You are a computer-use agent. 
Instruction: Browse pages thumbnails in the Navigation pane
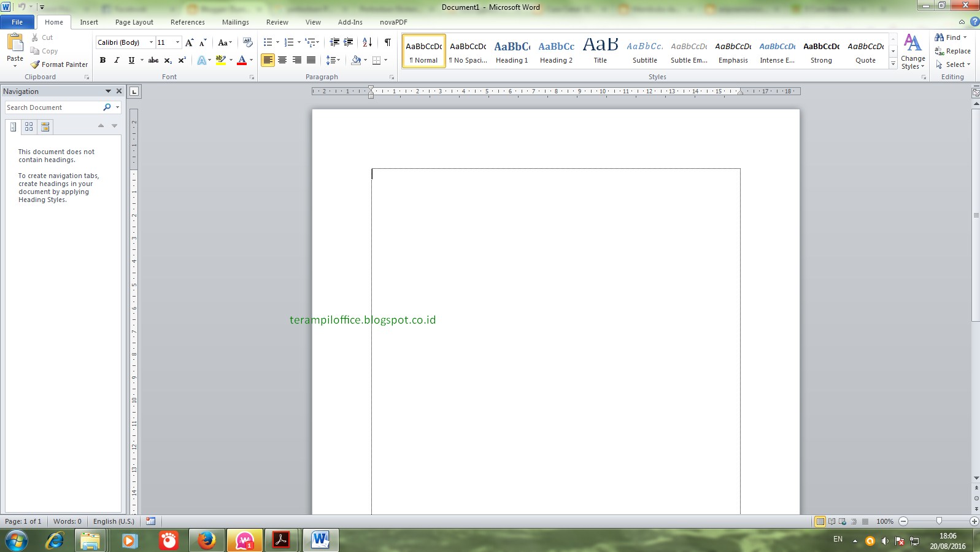click(x=29, y=126)
